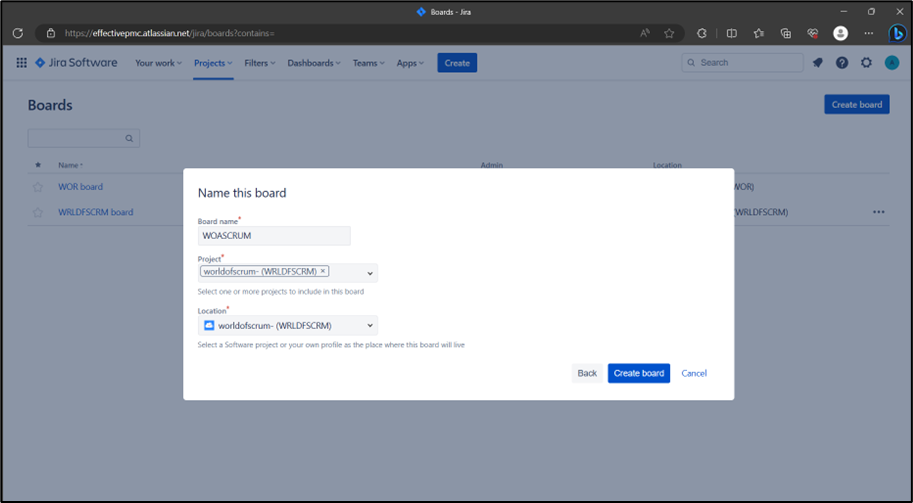Viewport: 913px width, 503px height.
Task: Open Filters menu
Action: coord(260,63)
